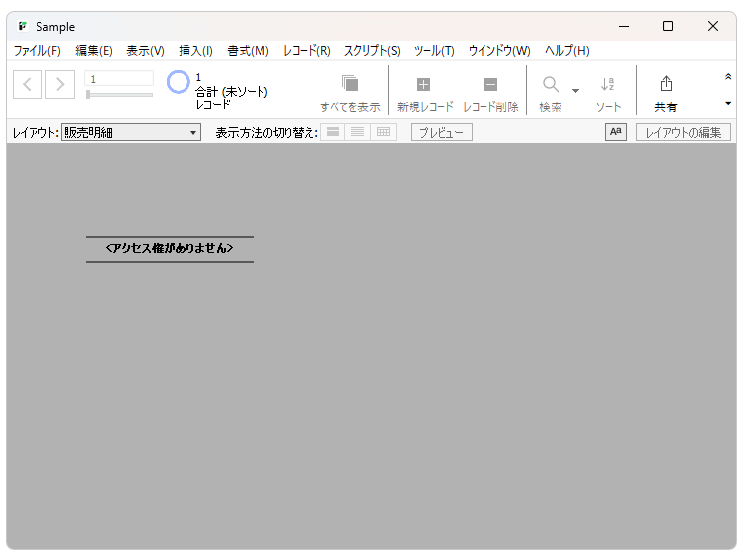Open the ツール(T) menu
The height and width of the screenshot is (560, 745).
434,51
